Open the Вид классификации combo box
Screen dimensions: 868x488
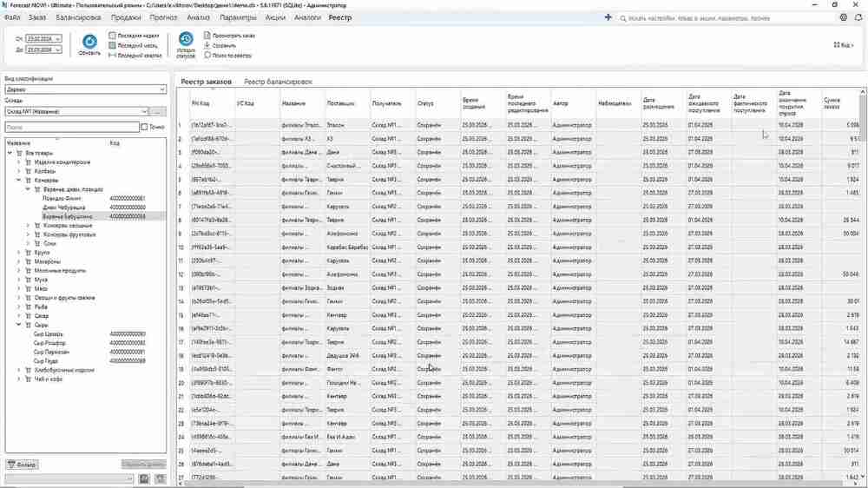pyautogui.click(x=85, y=89)
